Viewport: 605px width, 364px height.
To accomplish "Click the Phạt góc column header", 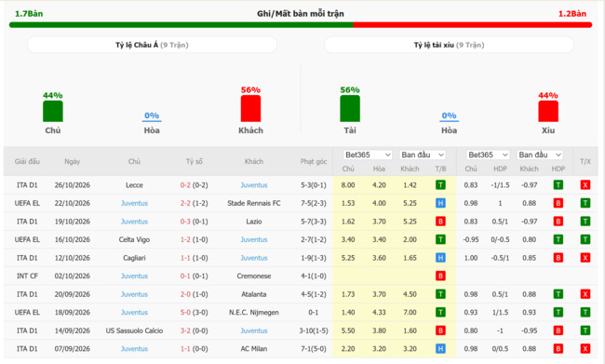I will tap(314, 161).
